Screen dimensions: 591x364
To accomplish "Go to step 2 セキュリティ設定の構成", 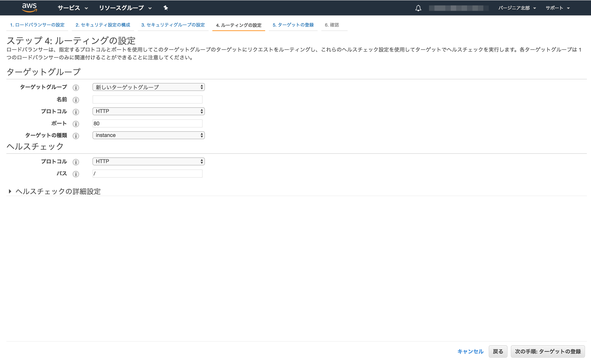I will point(103,25).
